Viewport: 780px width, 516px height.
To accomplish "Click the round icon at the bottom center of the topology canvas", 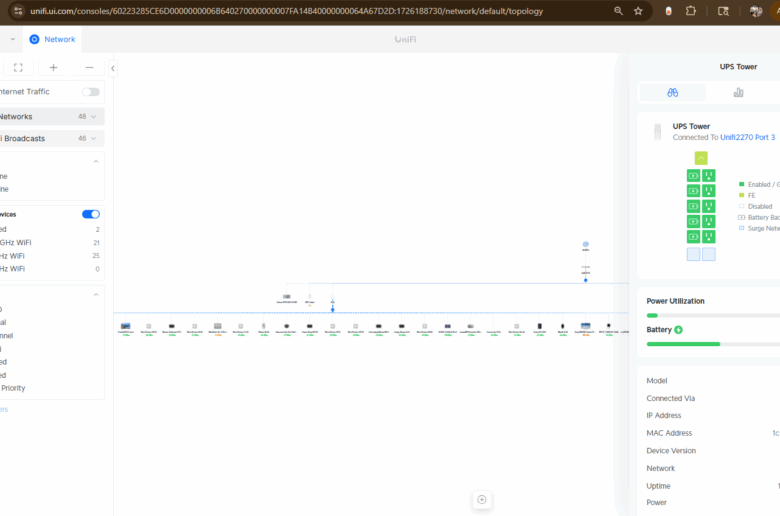I will [x=482, y=499].
